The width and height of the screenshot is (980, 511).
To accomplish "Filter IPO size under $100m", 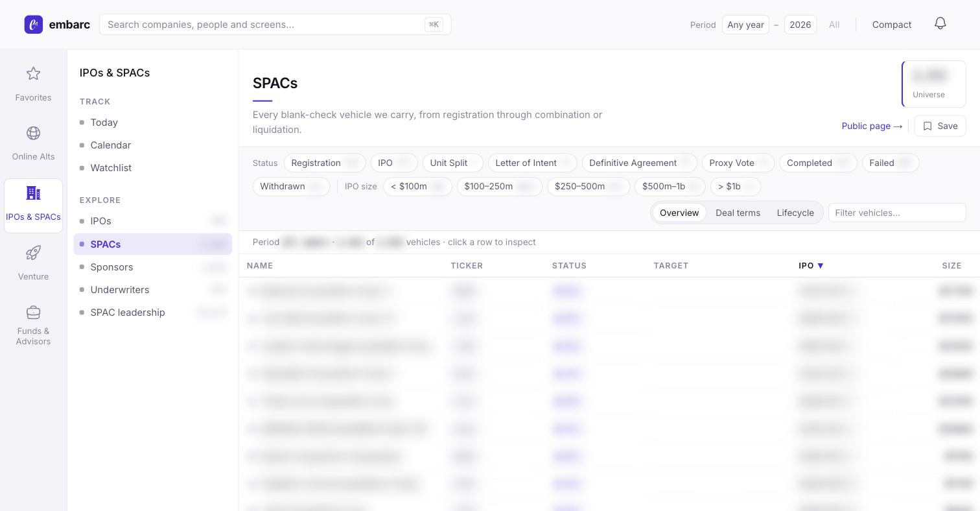I will tap(417, 186).
